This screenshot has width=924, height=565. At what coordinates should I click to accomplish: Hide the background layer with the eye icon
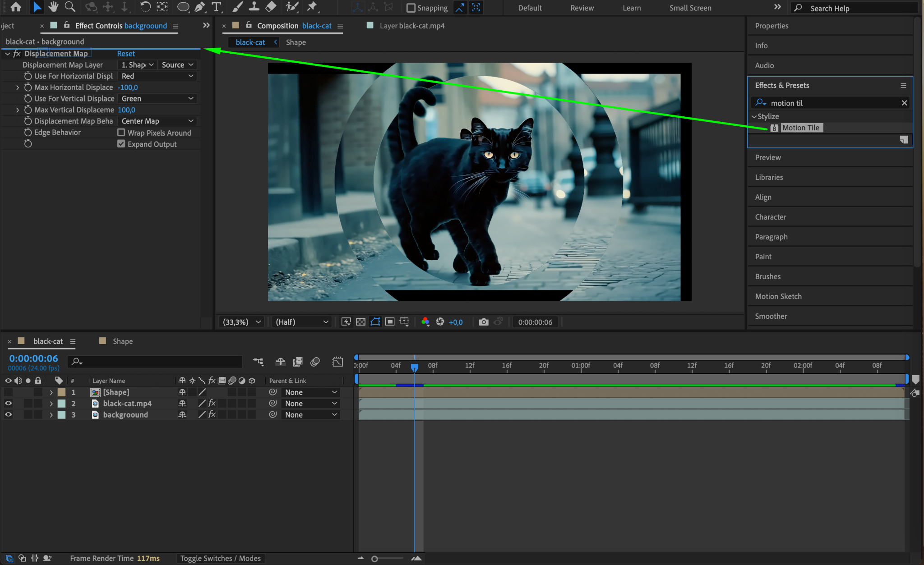[8, 415]
